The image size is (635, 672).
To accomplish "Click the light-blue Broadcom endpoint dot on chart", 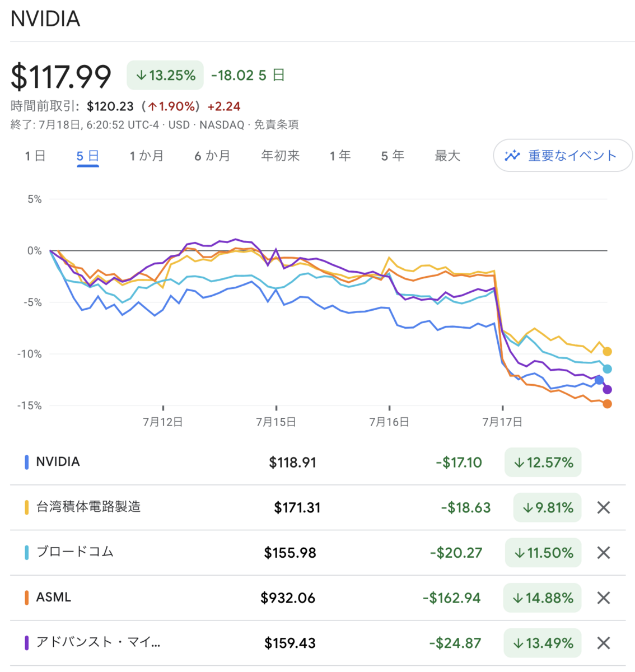I will [x=607, y=369].
